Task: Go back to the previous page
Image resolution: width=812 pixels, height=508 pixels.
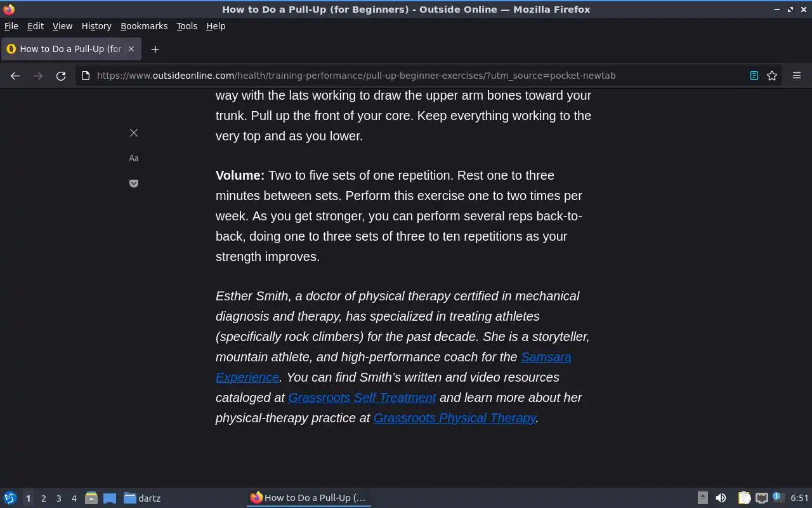Action: (15, 76)
